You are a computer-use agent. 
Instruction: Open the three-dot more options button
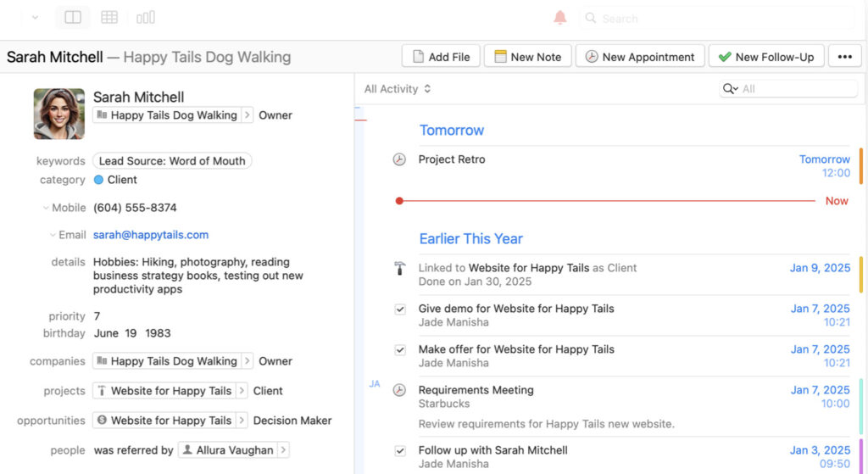click(x=844, y=57)
